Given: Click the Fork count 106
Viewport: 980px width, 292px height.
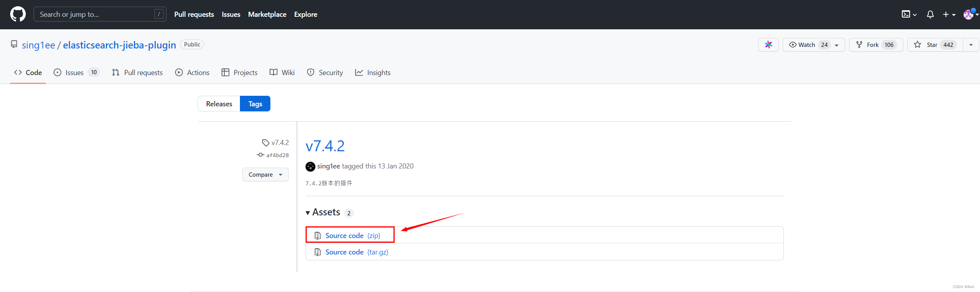Looking at the screenshot, I should pyautogui.click(x=889, y=45).
